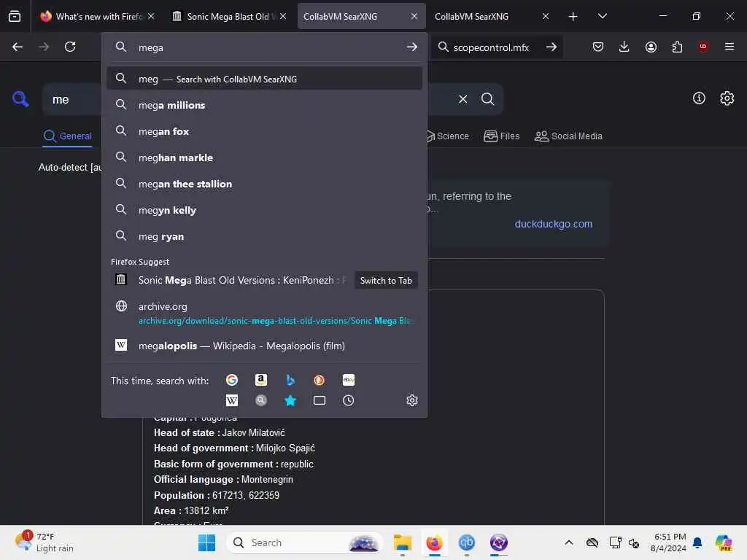
Task: Search bookmarks via the star icon
Action: pos(290,400)
